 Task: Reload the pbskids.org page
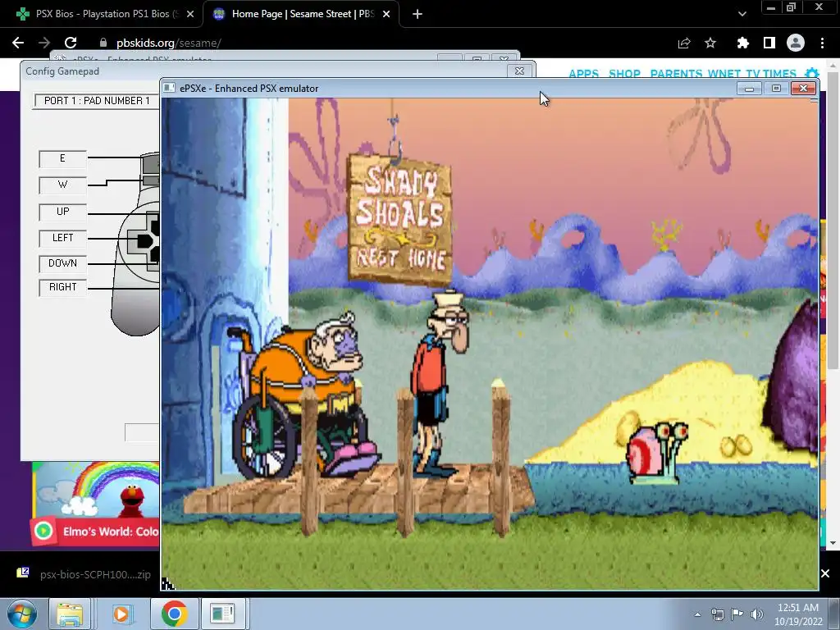point(71,43)
